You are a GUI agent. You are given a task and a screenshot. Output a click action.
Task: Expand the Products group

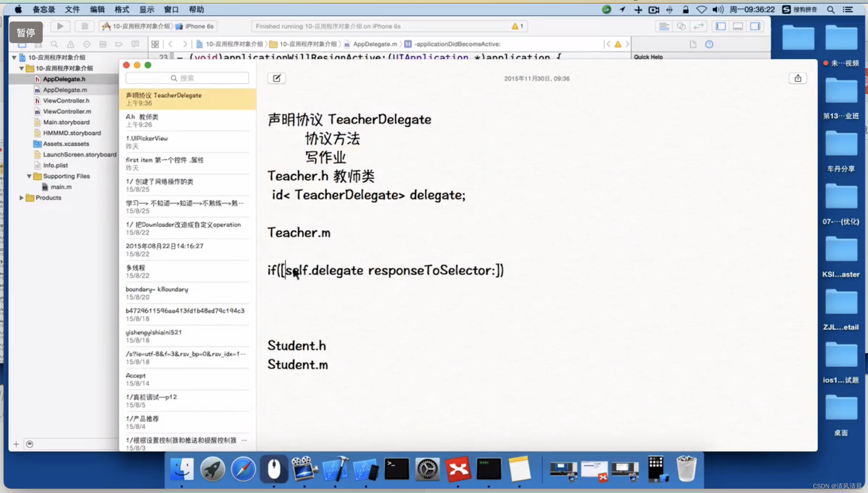(x=22, y=198)
